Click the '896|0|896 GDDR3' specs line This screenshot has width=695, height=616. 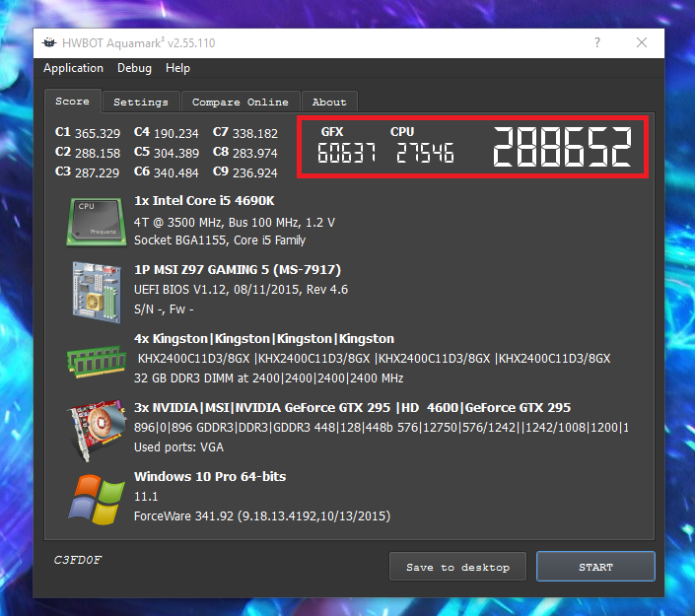point(382,428)
